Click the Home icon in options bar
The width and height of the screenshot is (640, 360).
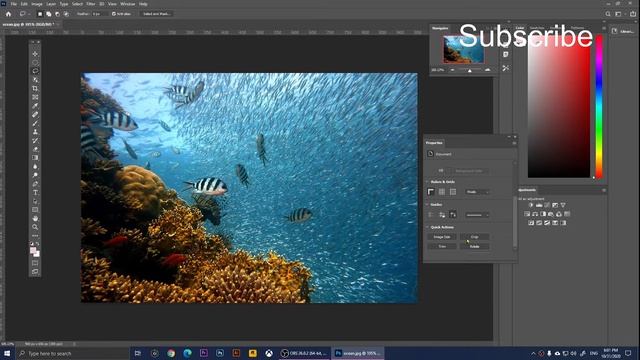pos(8,14)
